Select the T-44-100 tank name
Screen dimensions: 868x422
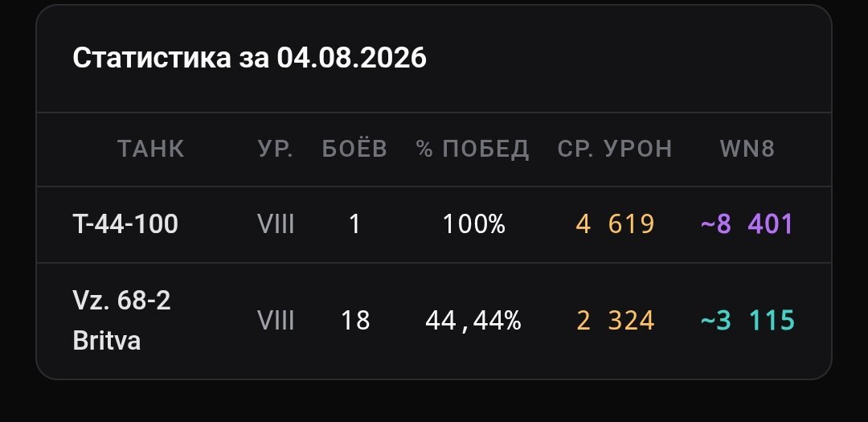coord(125,224)
